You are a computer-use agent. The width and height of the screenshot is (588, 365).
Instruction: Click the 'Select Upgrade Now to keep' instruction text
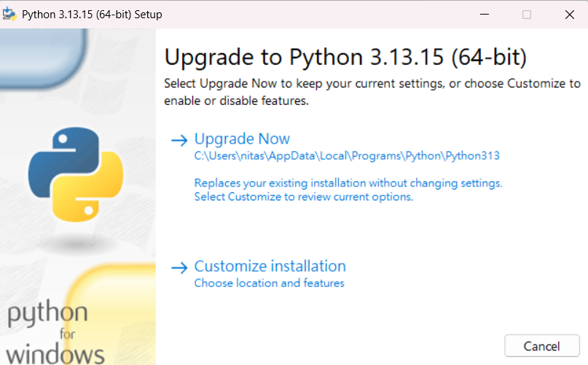(372, 92)
